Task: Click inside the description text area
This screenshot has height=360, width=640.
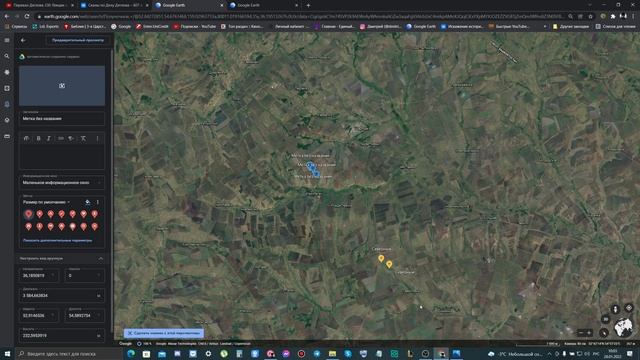Action: (62, 157)
